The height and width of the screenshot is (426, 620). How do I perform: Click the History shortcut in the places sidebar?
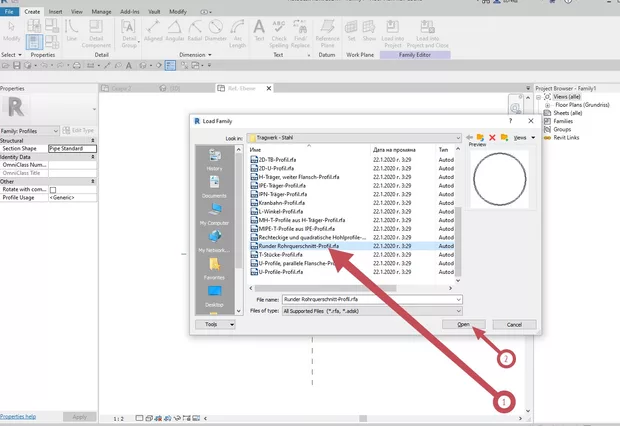coord(215,159)
